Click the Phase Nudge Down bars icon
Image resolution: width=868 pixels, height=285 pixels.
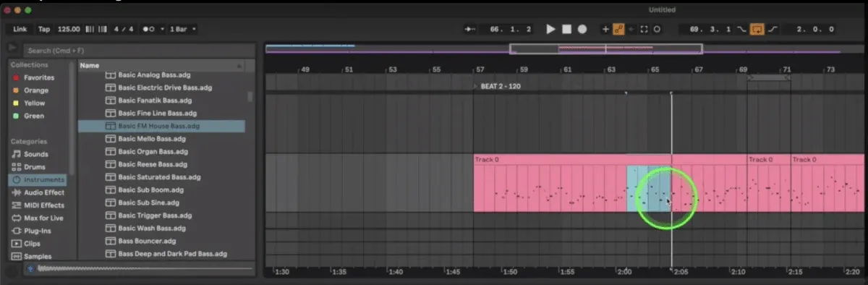90,29
